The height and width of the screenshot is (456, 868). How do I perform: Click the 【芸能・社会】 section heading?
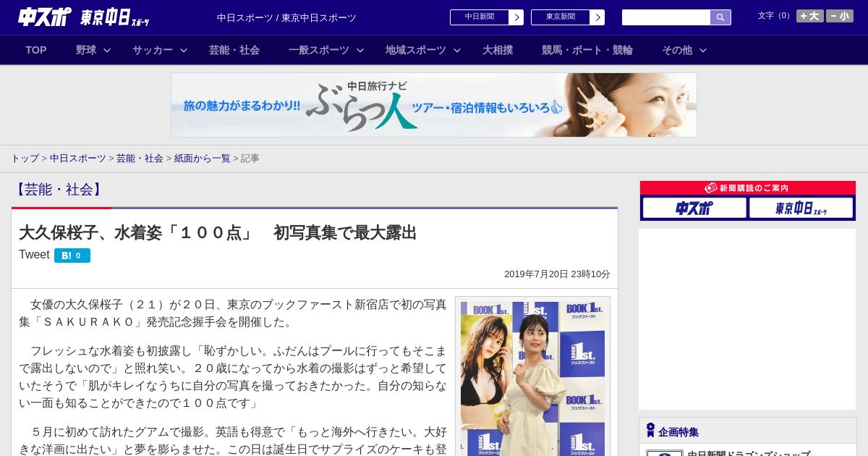[59, 190]
